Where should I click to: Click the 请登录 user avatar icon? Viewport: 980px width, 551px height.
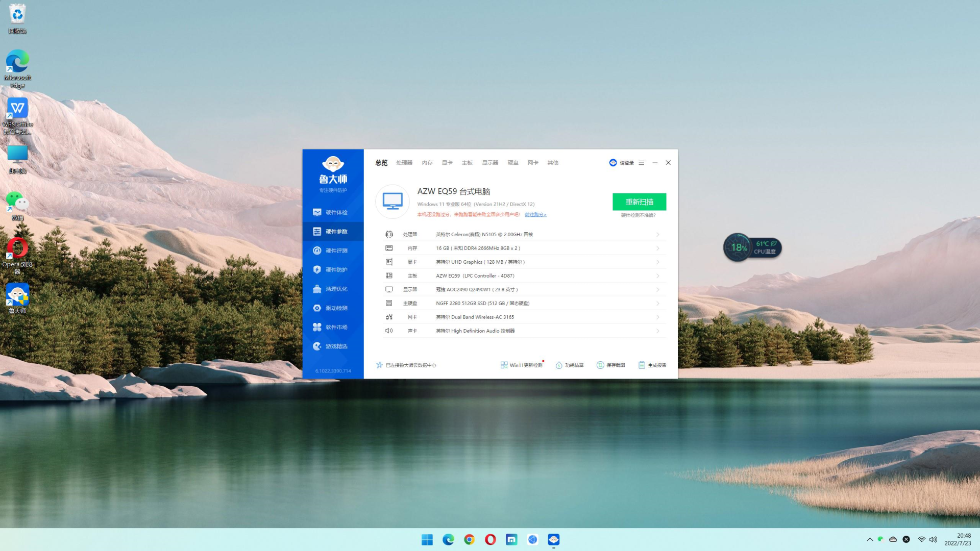coord(613,163)
